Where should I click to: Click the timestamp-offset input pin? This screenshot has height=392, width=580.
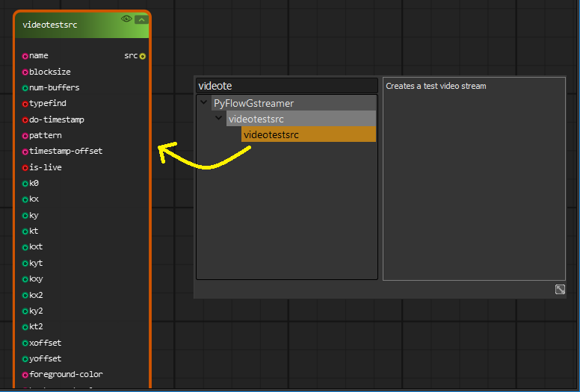[x=25, y=152]
